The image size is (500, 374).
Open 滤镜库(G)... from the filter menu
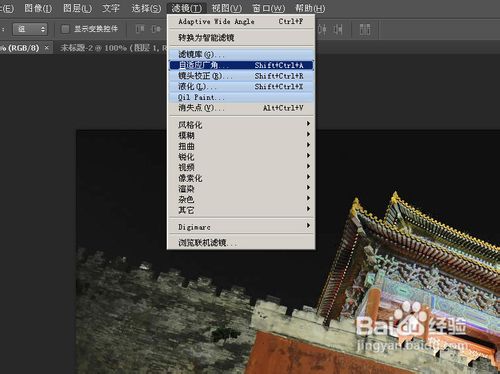tap(241, 54)
